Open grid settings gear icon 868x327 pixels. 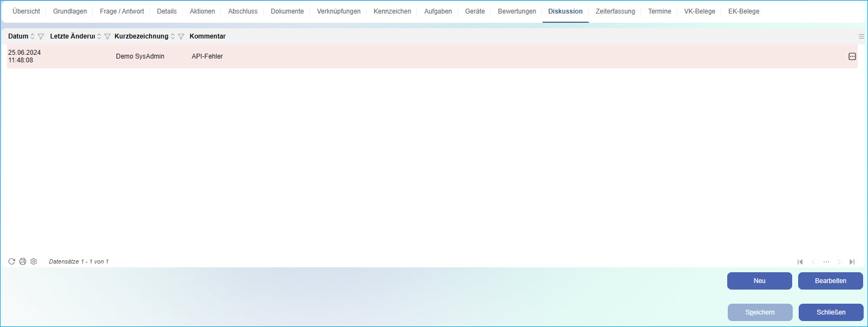34,261
